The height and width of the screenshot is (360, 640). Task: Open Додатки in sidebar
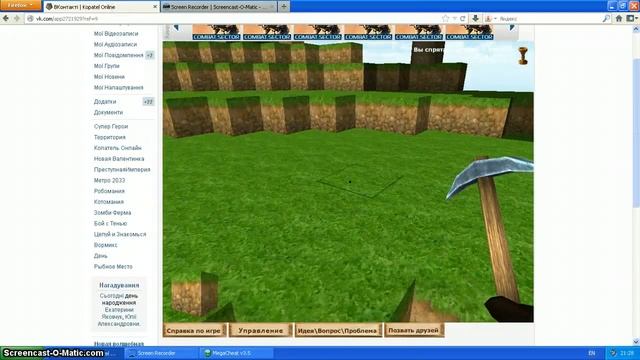coord(105,102)
